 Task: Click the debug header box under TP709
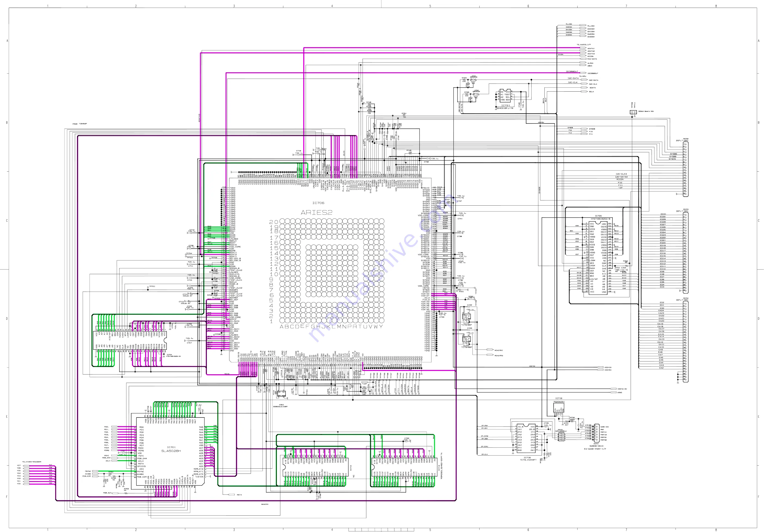[x=633, y=112]
